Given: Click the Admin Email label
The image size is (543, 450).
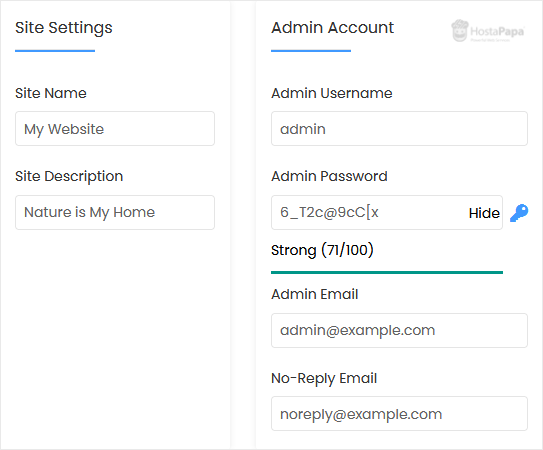Looking at the screenshot, I should point(314,294).
